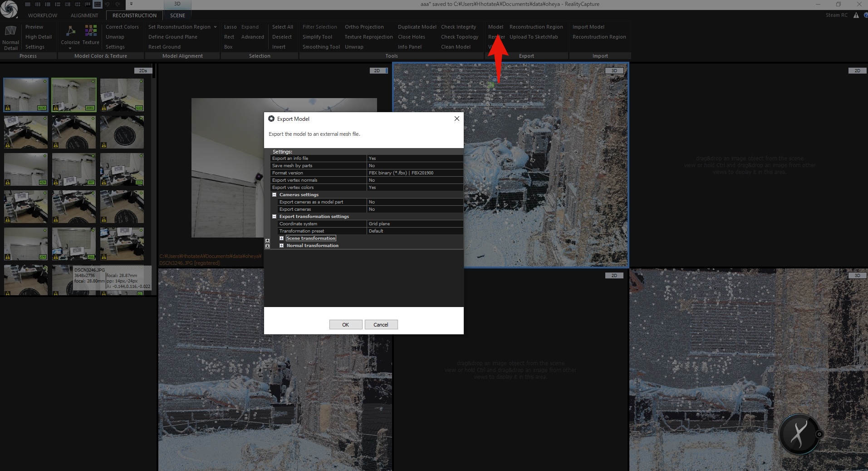The image size is (868, 471).
Task: Open the WORKFLOW ribbon tab
Action: pos(43,15)
